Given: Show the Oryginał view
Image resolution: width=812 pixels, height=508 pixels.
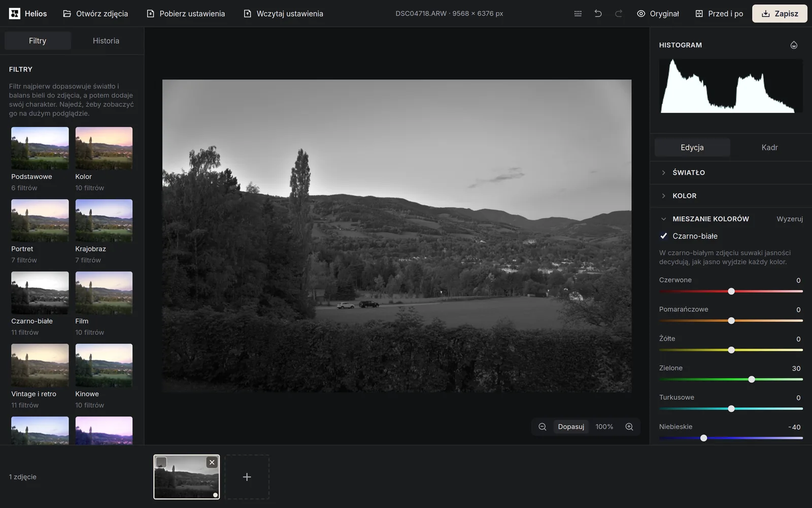Looking at the screenshot, I should pyautogui.click(x=658, y=14).
